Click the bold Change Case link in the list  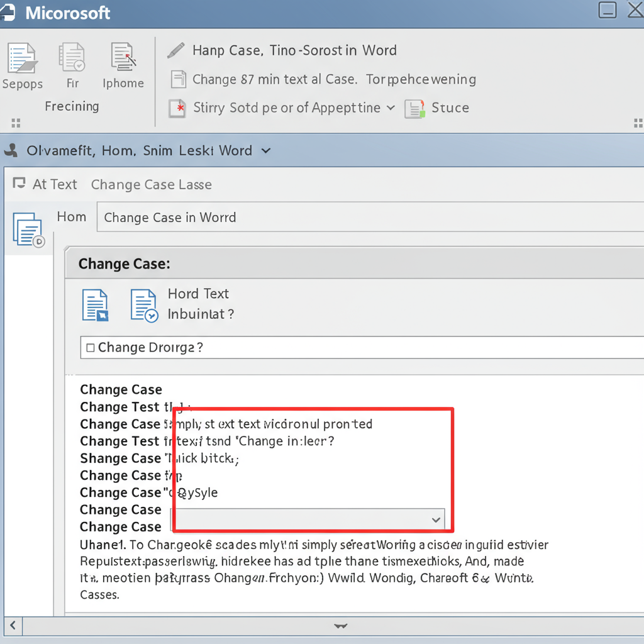[x=121, y=389]
